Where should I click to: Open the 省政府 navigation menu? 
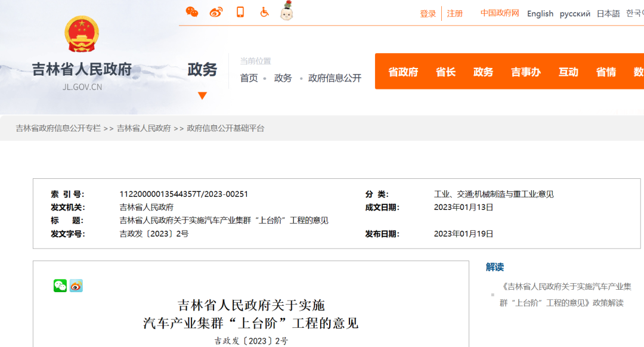coord(403,72)
